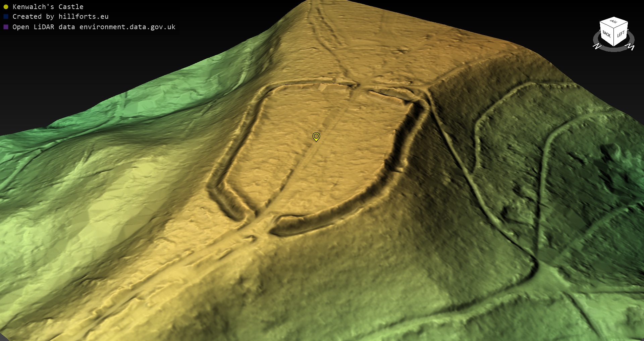Image resolution: width=644 pixels, height=341 pixels.
Task: Click the dark blue square legend marker
Action: click(x=6, y=16)
